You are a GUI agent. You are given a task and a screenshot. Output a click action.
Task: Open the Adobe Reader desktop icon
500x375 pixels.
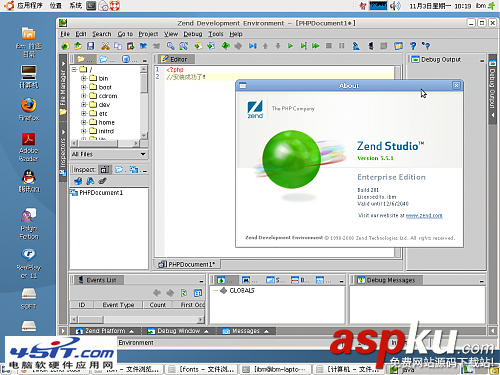pos(29,147)
